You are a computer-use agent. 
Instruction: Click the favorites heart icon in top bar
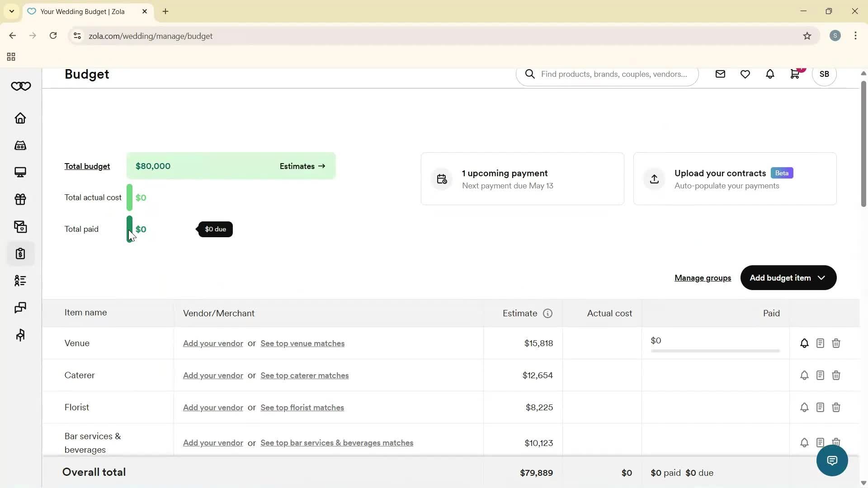click(745, 74)
